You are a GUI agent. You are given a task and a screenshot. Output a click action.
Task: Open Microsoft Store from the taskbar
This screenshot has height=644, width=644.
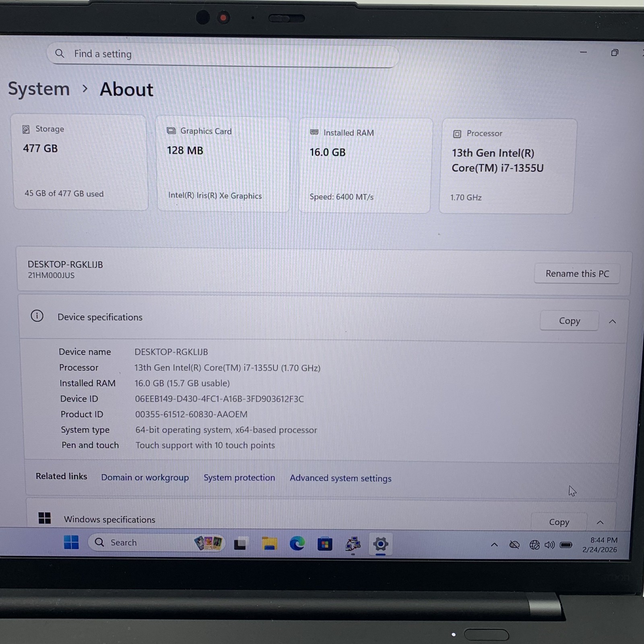point(325,544)
